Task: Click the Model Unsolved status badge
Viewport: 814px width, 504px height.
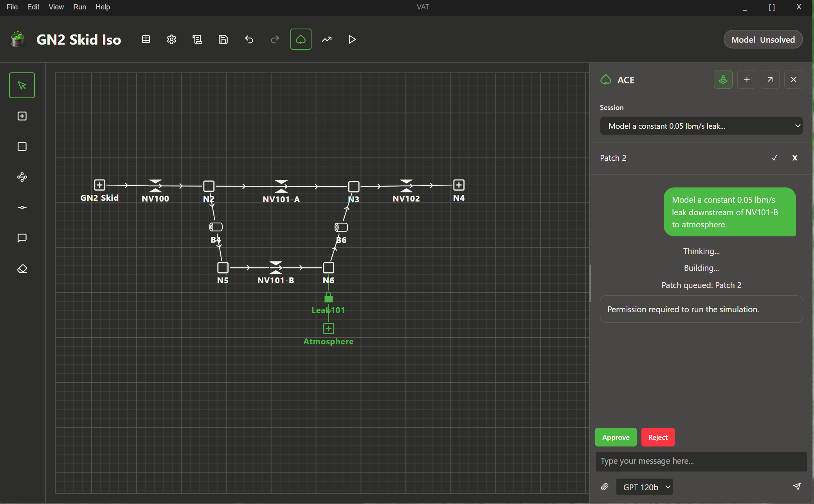Action: [763, 40]
